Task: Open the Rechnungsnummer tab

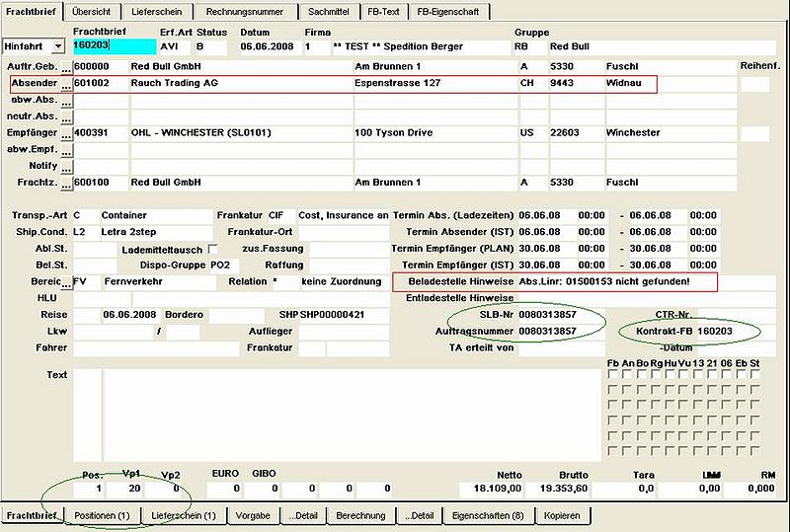Action: click(x=245, y=12)
